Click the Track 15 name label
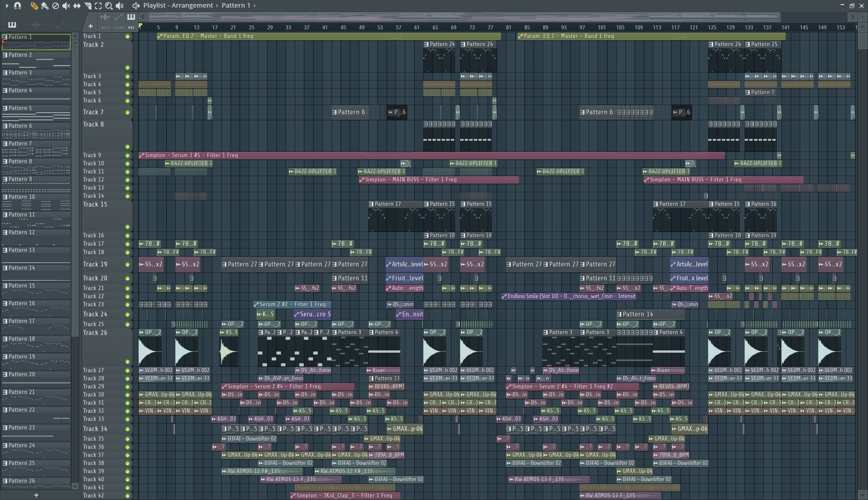This screenshot has height=500, width=868. tap(95, 204)
